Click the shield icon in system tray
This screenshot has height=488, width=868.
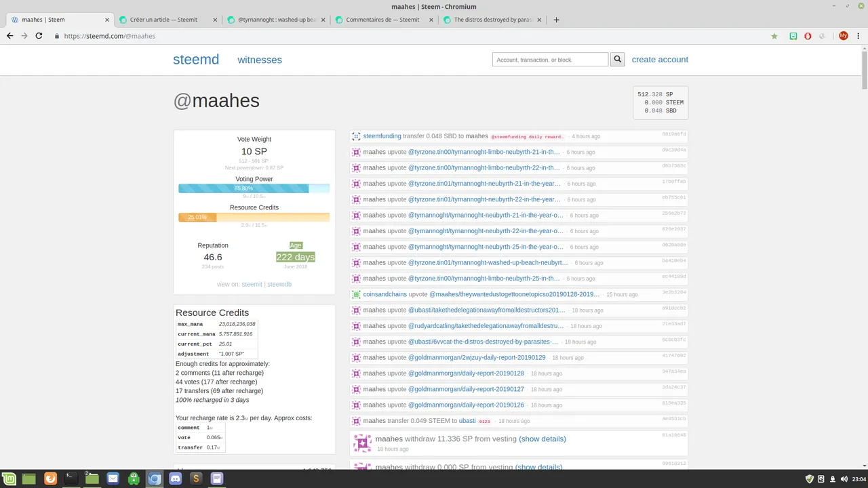click(x=809, y=479)
